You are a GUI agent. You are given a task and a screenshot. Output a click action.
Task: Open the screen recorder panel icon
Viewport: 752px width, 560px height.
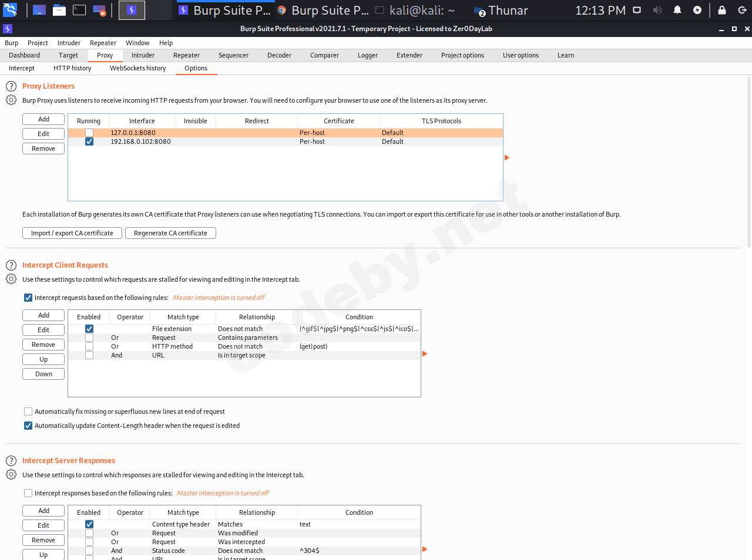coord(99,10)
